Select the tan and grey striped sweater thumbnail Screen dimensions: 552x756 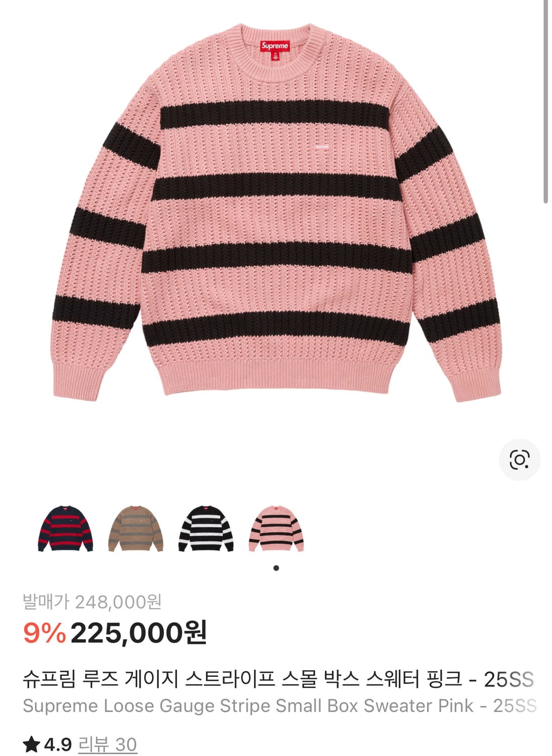pos(136,528)
